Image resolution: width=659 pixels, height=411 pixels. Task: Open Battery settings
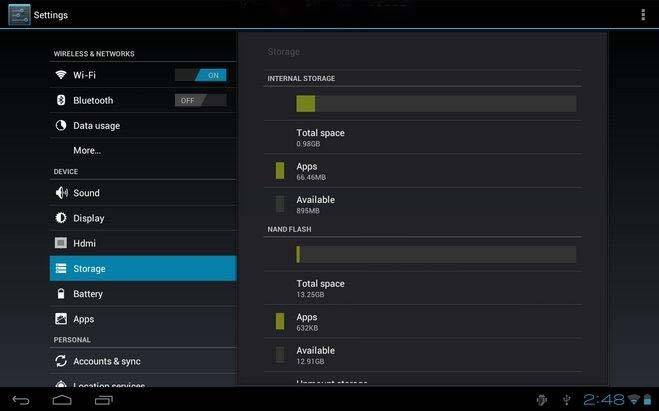[143, 293]
